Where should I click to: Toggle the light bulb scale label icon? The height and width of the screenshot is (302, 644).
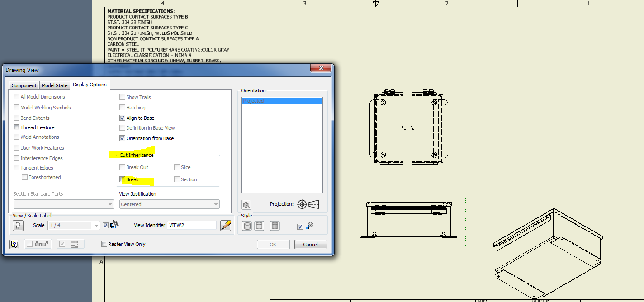point(18,225)
